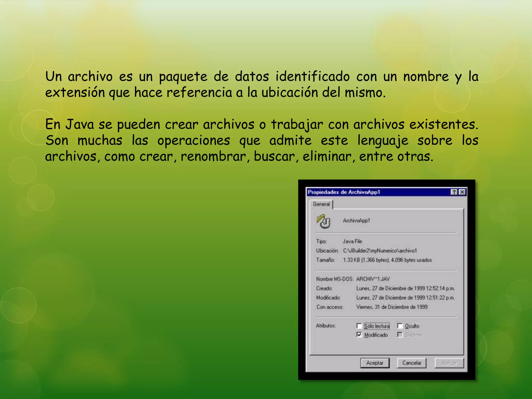Click the disabled Sistema checkbox

tap(400, 335)
